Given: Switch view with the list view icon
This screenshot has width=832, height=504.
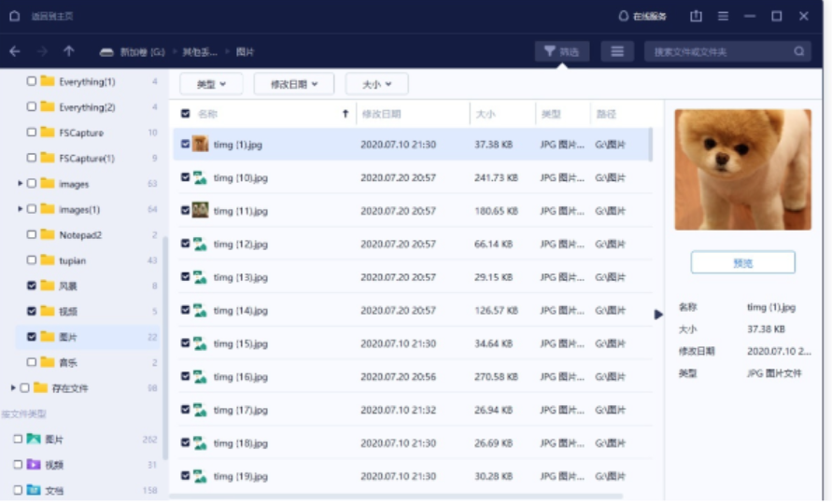Looking at the screenshot, I should (x=616, y=51).
